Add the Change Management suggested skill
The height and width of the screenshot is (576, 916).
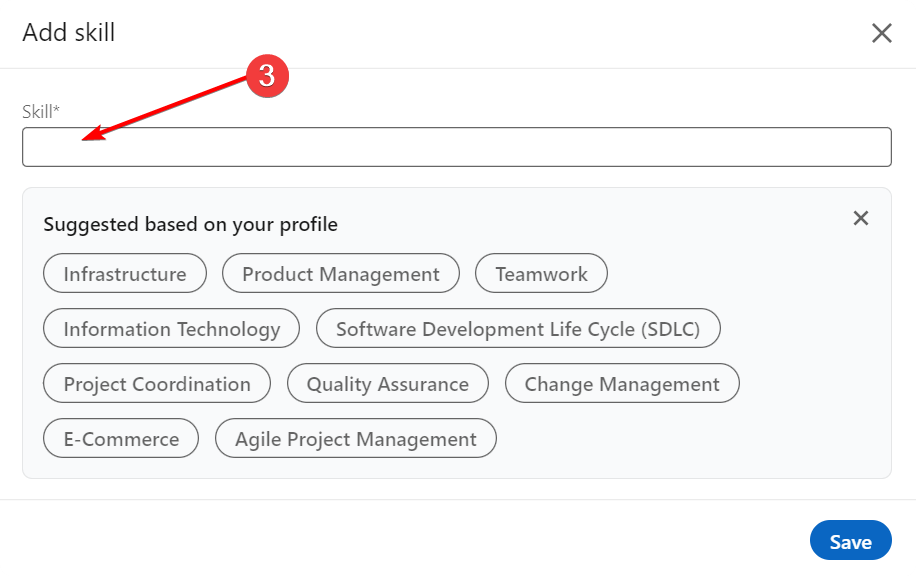[x=622, y=384]
